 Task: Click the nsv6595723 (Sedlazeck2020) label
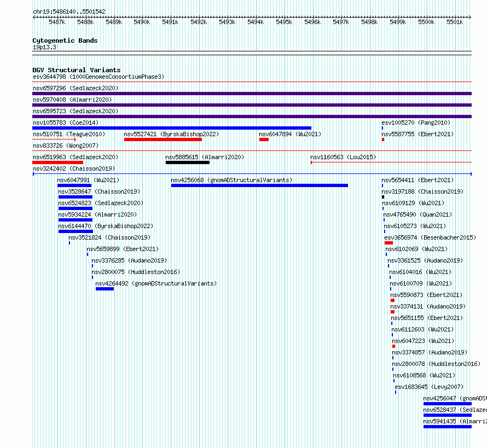pyautogui.click(x=76, y=111)
